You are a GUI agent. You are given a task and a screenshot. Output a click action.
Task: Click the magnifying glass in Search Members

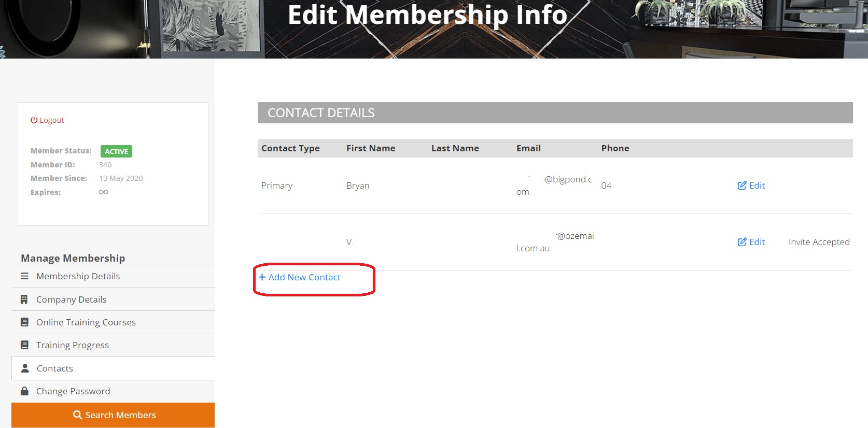pyautogui.click(x=77, y=415)
